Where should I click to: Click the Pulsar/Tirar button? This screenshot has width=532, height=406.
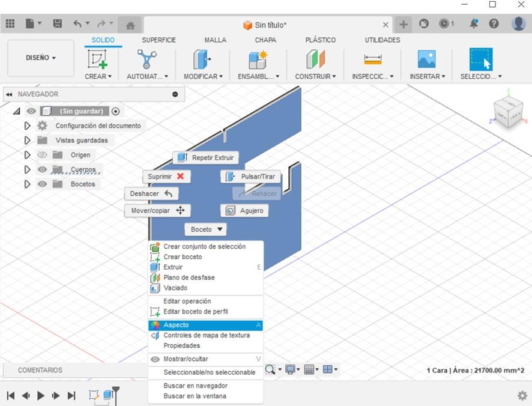pyautogui.click(x=251, y=177)
